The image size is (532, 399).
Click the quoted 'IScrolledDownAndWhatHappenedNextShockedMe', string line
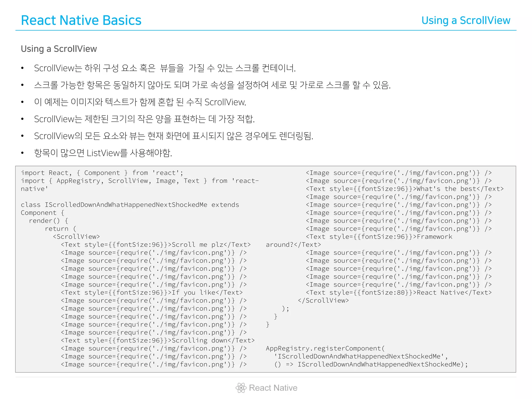coord(361,356)
